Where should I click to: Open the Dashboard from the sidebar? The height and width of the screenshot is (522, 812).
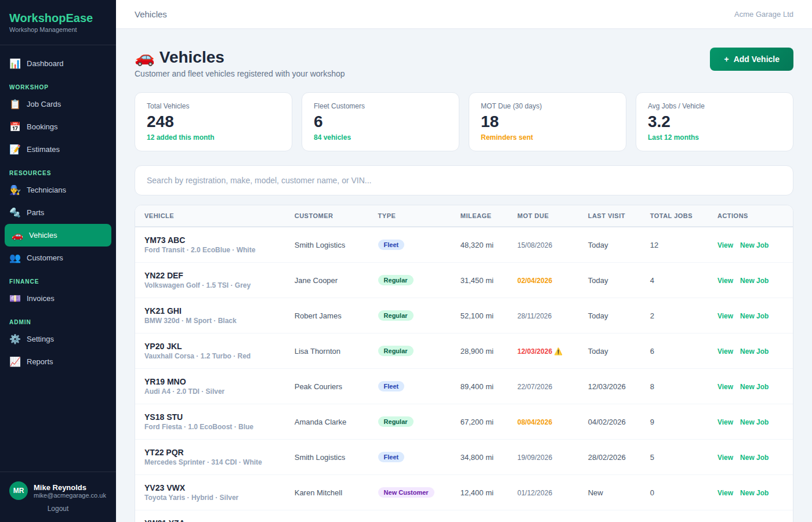coord(16,63)
